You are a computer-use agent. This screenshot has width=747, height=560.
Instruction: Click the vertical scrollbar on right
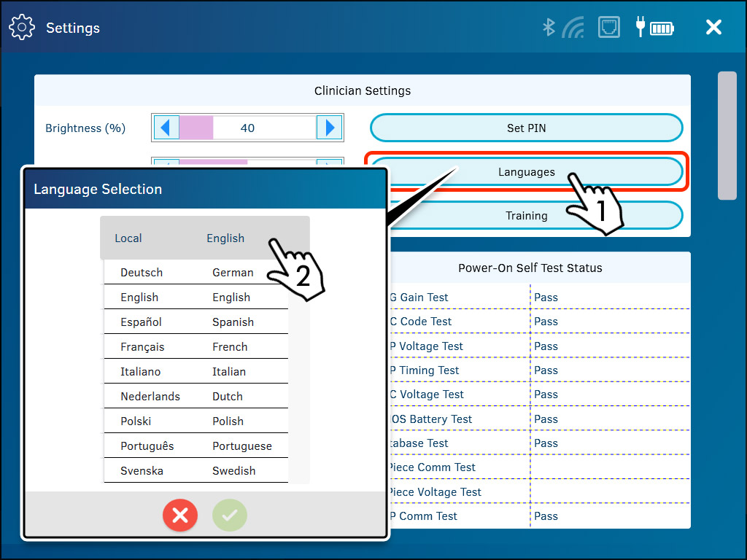[x=727, y=135]
